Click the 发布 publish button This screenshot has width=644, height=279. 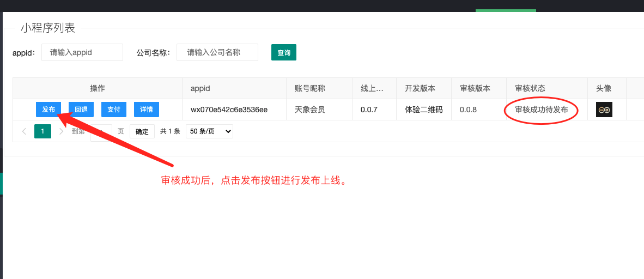click(x=48, y=110)
